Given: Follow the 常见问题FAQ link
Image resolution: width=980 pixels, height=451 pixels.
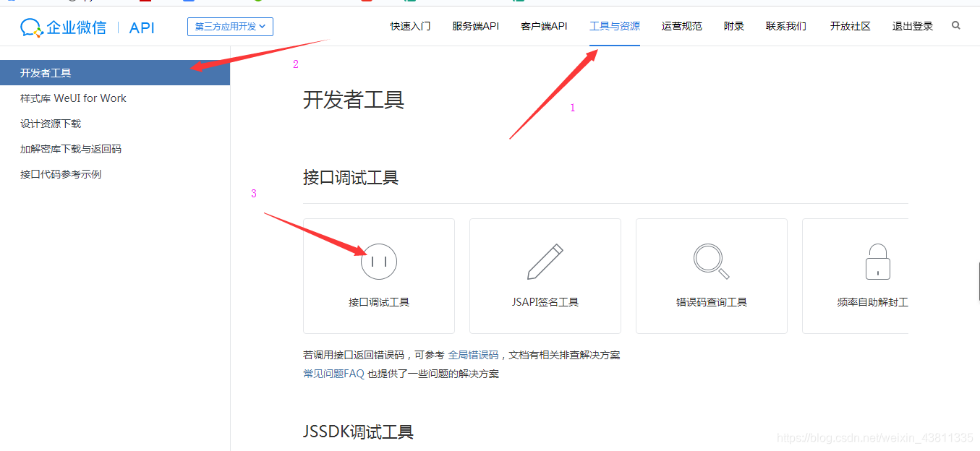Looking at the screenshot, I should point(333,374).
